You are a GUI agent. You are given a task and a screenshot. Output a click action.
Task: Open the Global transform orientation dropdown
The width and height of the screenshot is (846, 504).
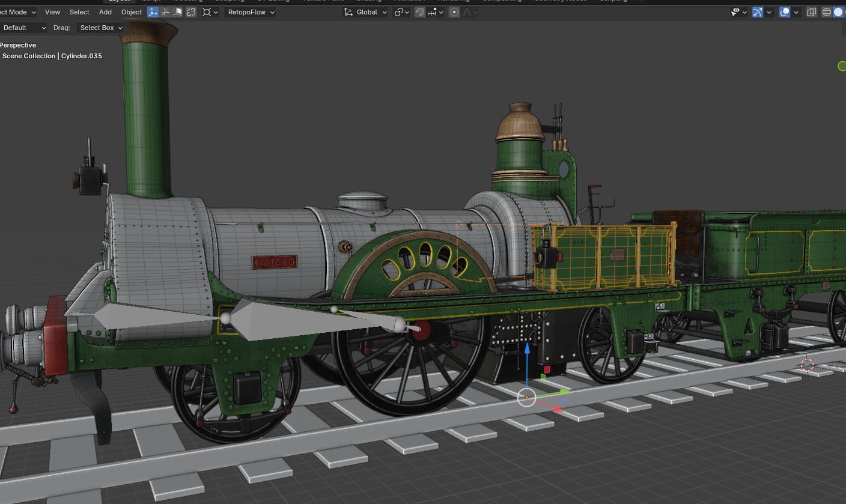(x=365, y=12)
